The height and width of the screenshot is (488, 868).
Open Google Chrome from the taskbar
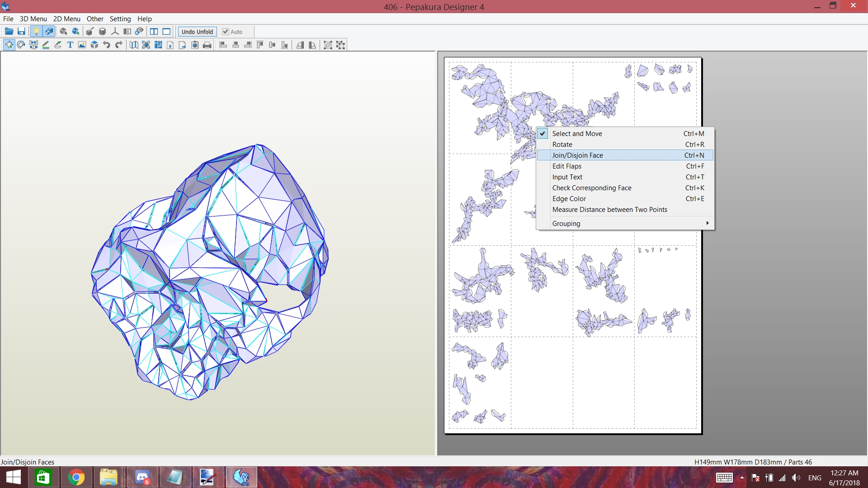click(x=76, y=478)
